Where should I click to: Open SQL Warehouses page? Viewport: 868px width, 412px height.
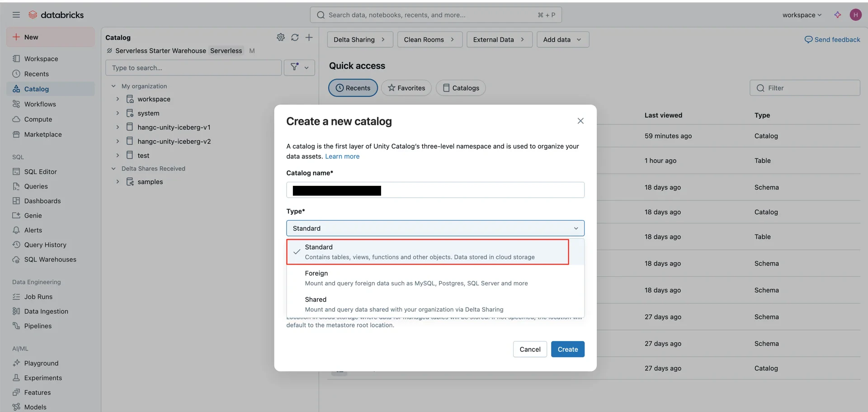point(50,260)
